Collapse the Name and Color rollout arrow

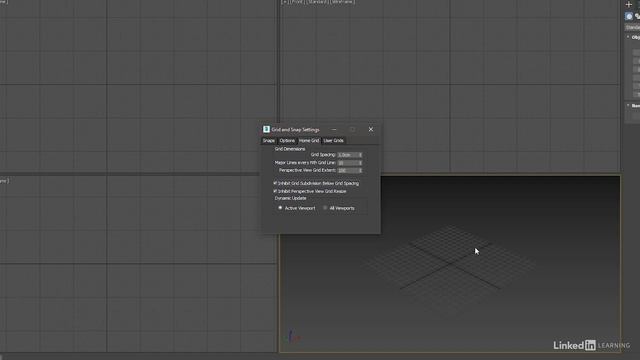pos(628,105)
